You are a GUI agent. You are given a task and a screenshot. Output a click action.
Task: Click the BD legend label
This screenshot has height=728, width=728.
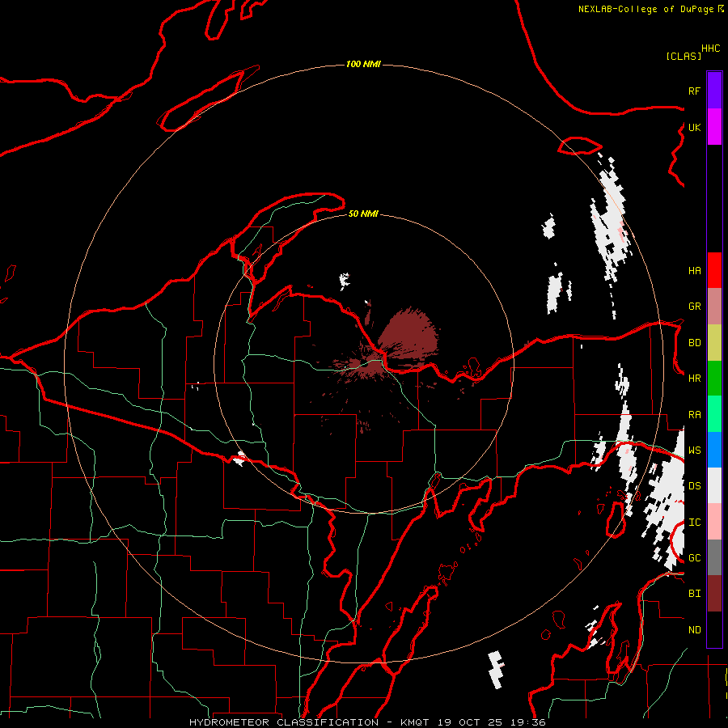pyautogui.click(x=694, y=343)
